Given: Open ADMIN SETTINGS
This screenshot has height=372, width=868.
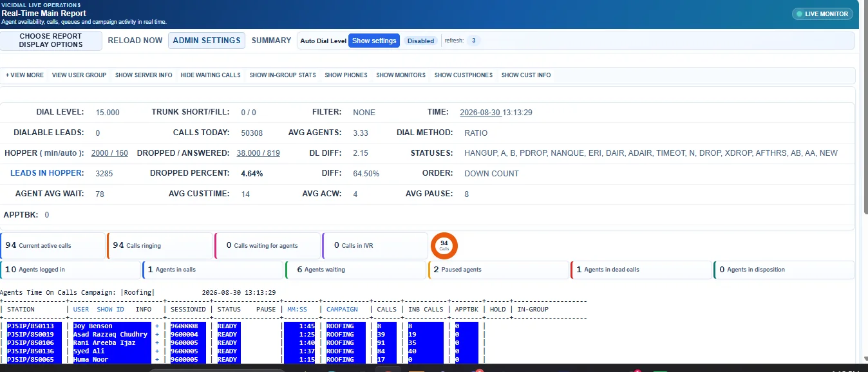Looking at the screenshot, I should (x=207, y=41).
